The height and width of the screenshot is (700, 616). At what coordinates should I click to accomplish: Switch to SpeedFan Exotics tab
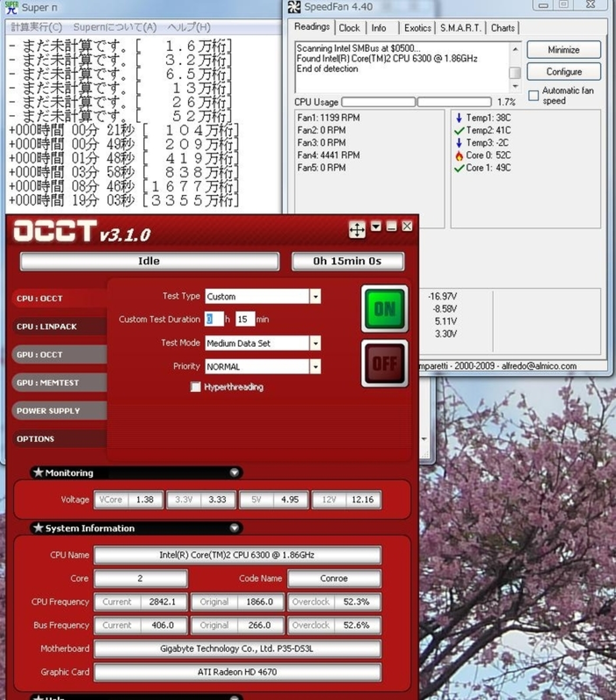[417, 28]
